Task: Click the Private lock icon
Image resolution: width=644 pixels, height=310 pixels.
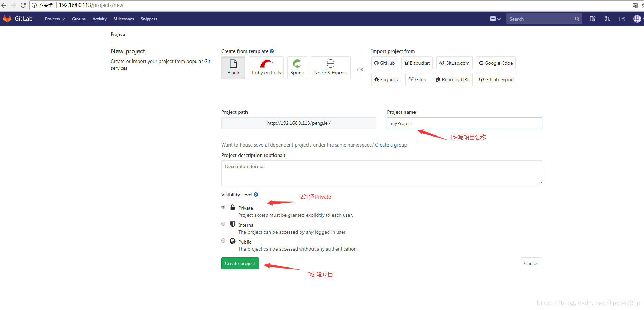Action: tap(233, 207)
